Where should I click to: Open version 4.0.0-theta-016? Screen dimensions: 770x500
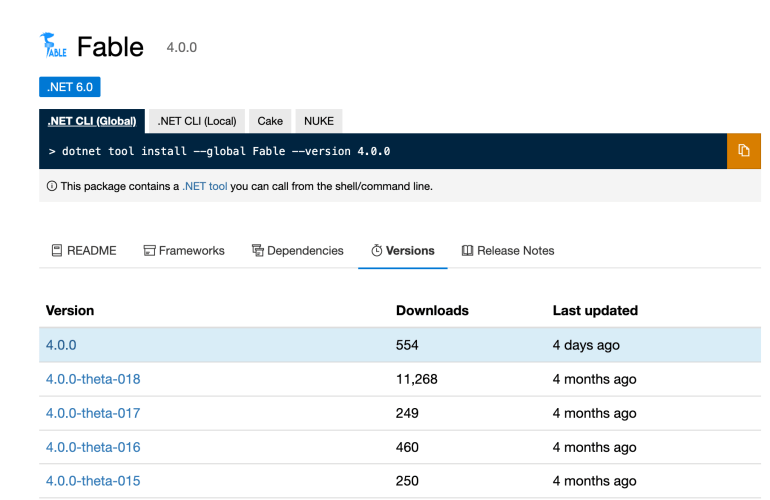point(93,447)
